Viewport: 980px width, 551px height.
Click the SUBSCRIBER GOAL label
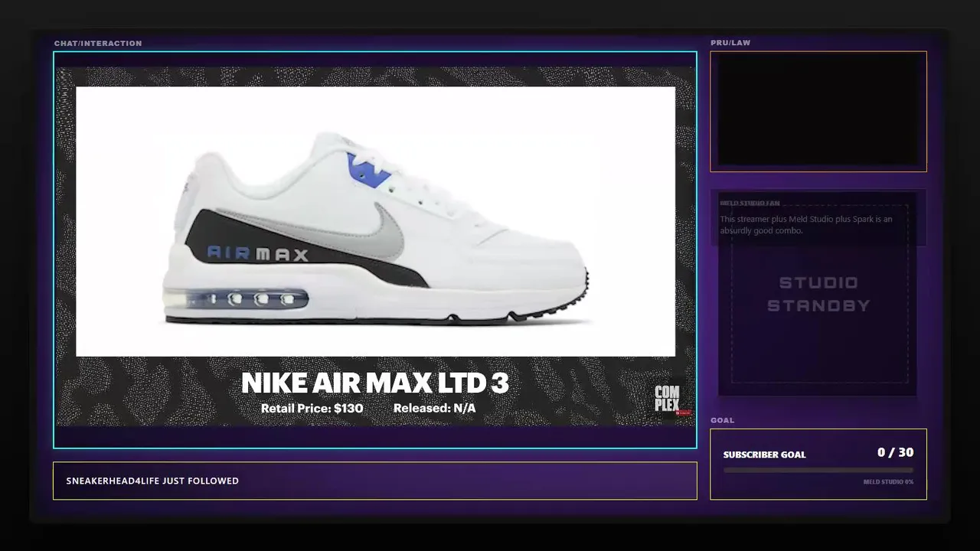coord(764,455)
